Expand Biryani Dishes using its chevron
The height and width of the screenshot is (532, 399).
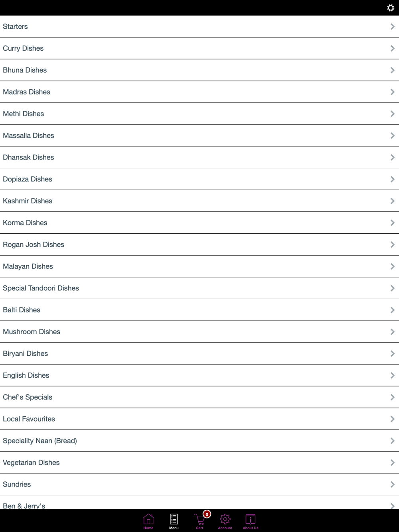[393, 353]
